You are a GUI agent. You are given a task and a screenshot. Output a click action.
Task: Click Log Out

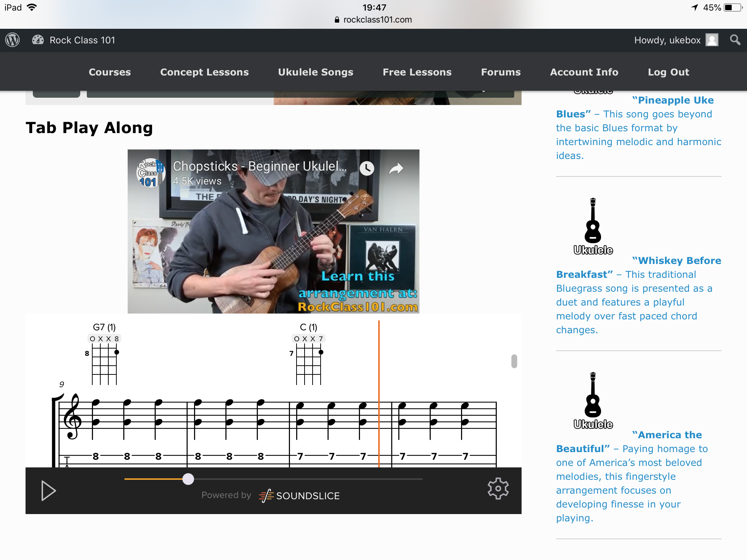[x=669, y=72]
